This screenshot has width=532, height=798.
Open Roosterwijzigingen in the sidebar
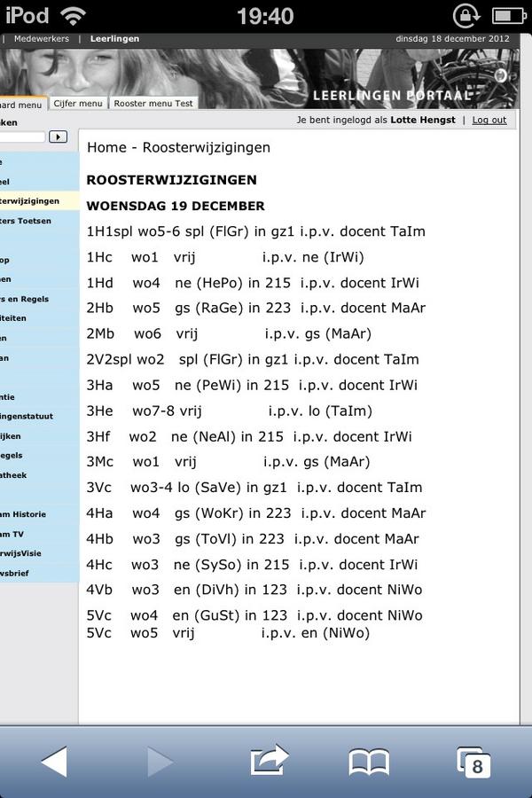click(39, 201)
